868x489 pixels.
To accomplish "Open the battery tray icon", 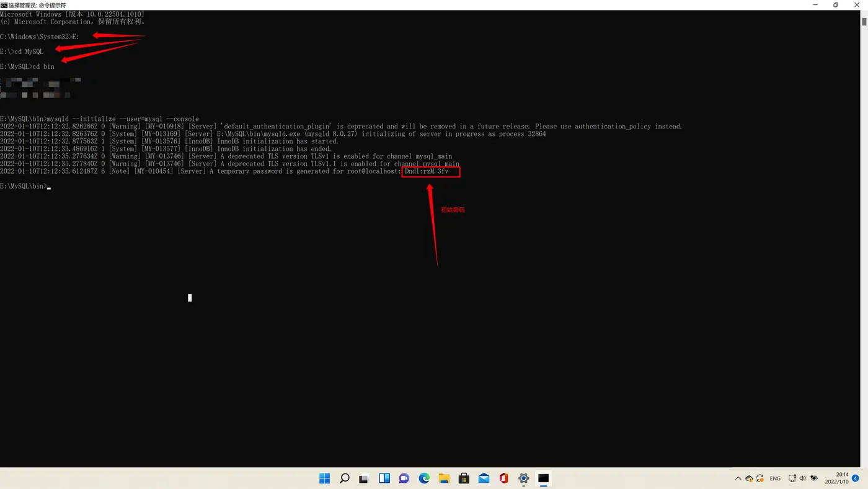I will (x=814, y=478).
